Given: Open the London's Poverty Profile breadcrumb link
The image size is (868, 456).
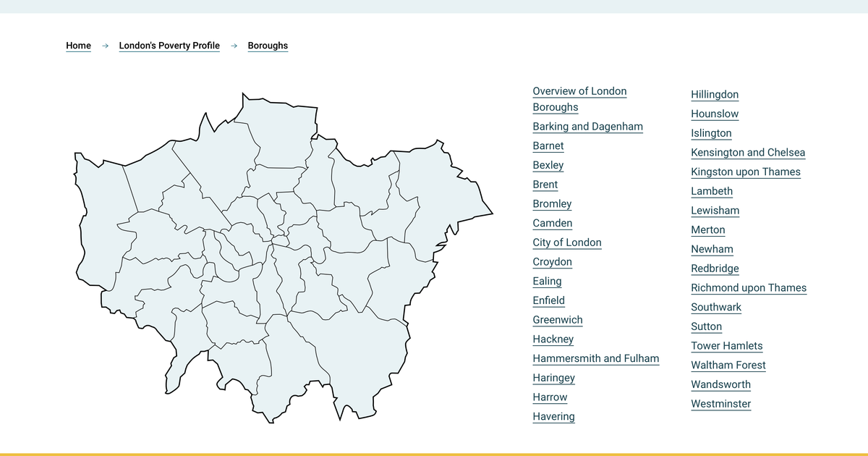Looking at the screenshot, I should tap(169, 45).
